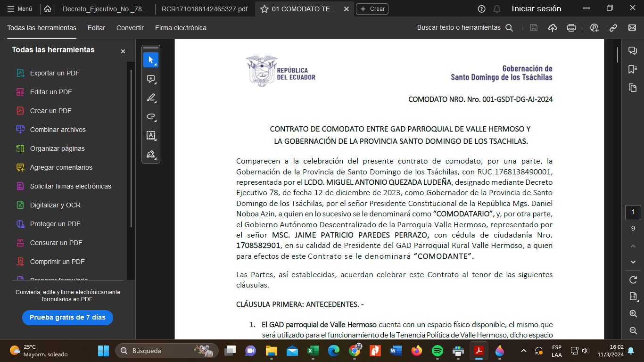Rotate the page view
The image size is (644, 362).
point(633,280)
